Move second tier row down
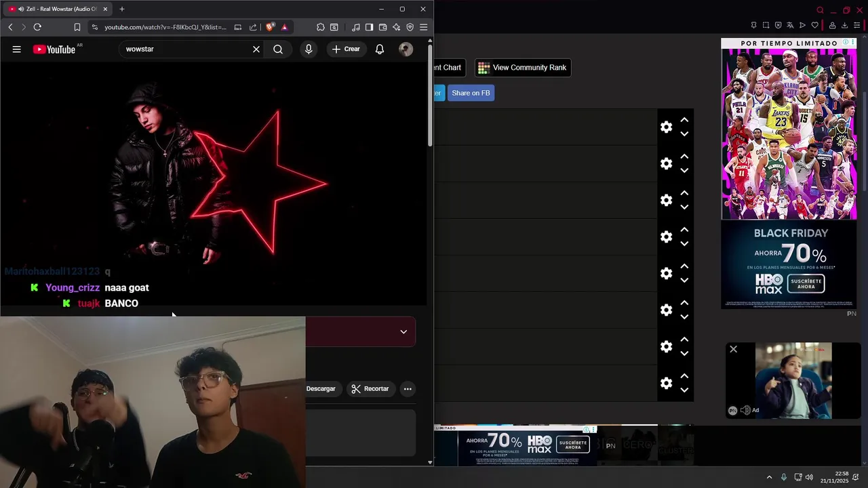Screen dimensions: 868x488 click(x=684, y=170)
